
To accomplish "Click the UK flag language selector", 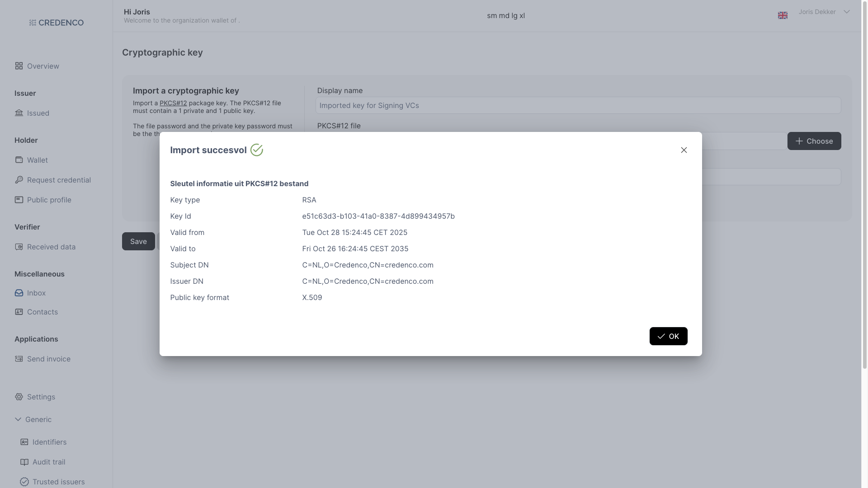I will click(x=783, y=15).
